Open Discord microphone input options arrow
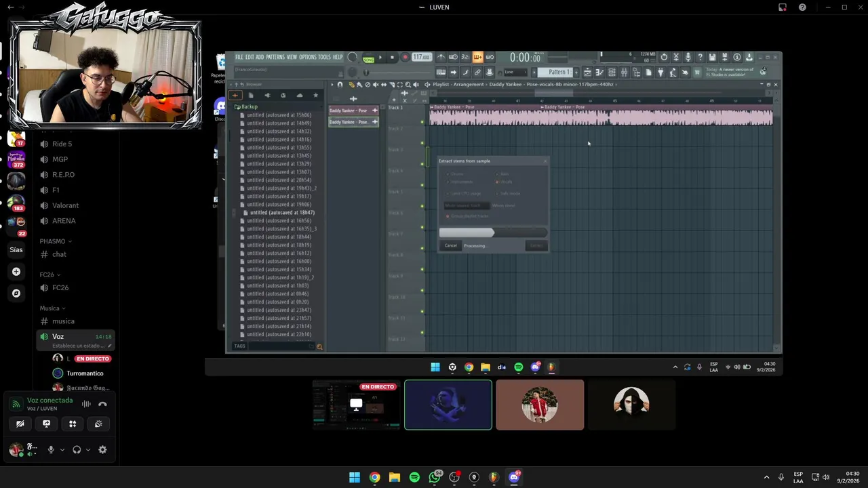The width and height of the screenshot is (868, 488). (x=62, y=449)
